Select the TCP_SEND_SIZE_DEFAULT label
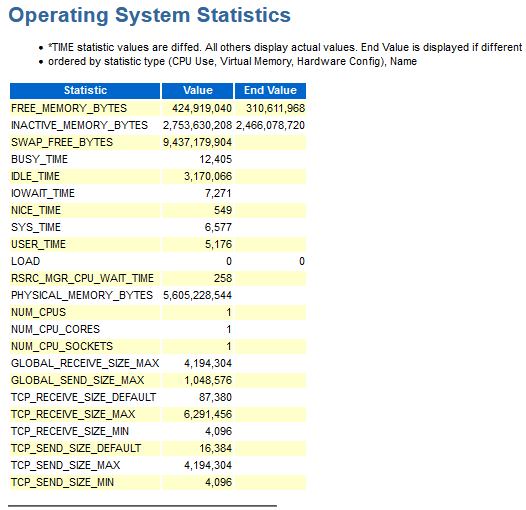The height and width of the screenshot is (510, 526). click(76, 448)
